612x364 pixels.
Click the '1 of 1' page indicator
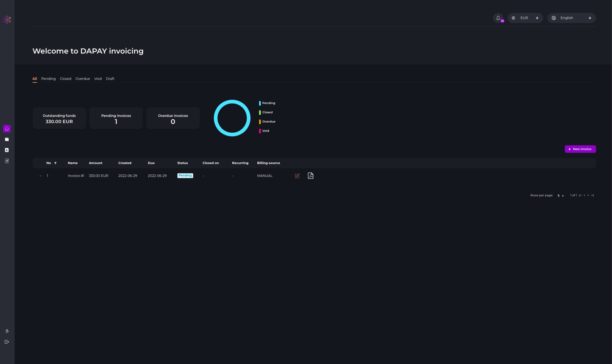pos(573,195)
